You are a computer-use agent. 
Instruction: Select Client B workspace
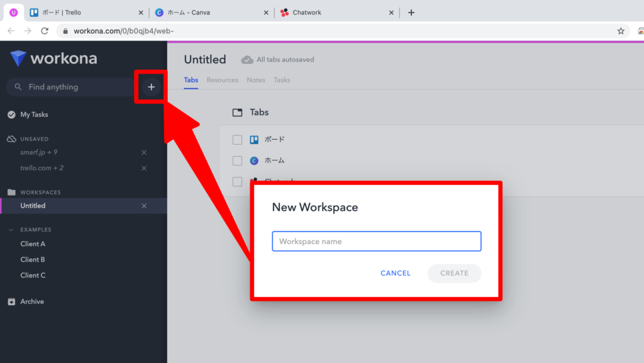click(x=33, y=260)
